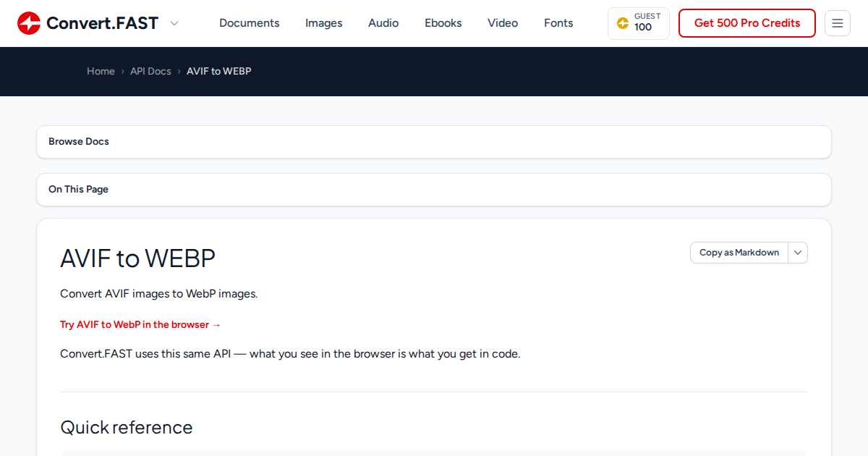Go to Home breadcrumb link
The image size is (868, 456).
click(101, 71)
